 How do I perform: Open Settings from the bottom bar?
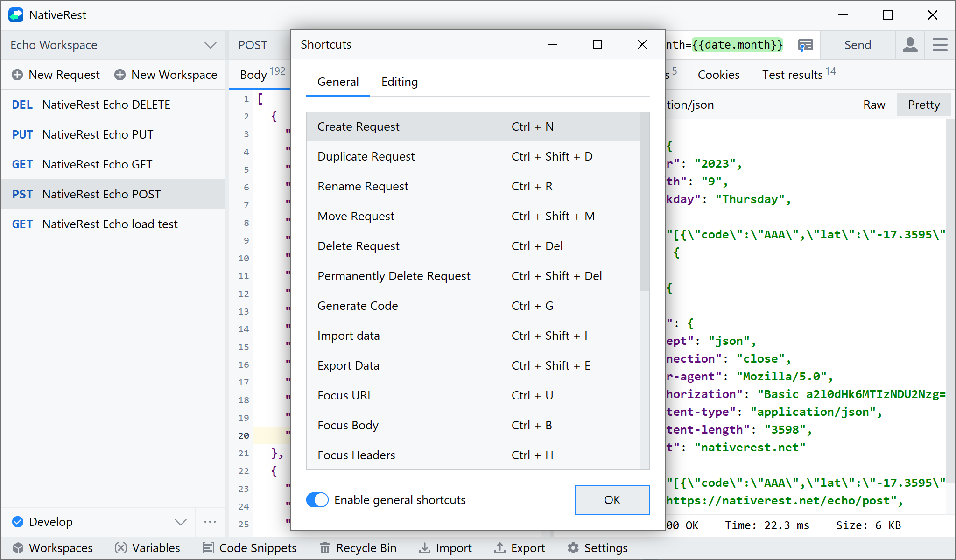[597, 548]
